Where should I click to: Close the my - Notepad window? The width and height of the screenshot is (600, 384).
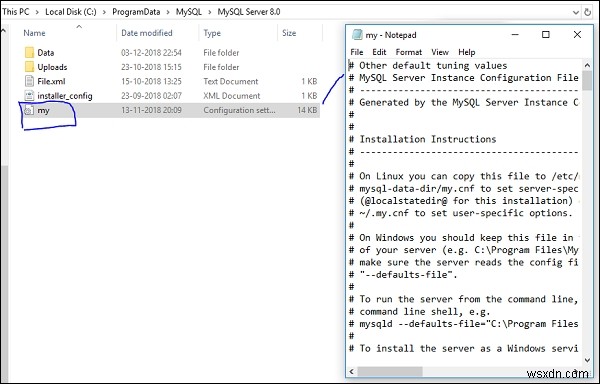pyautogui.click(x=577, y=35)
